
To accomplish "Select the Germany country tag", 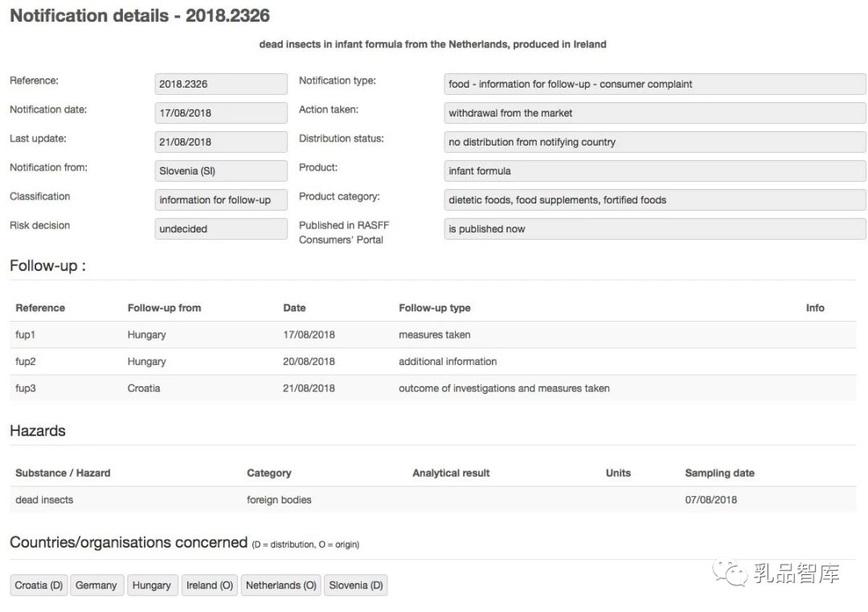I will click(x=96, y=585).
